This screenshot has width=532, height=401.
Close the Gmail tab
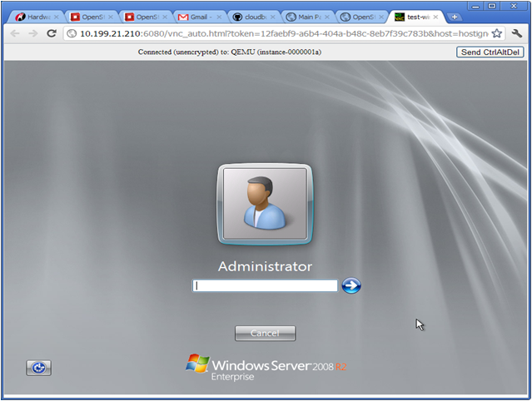(219, 17)
